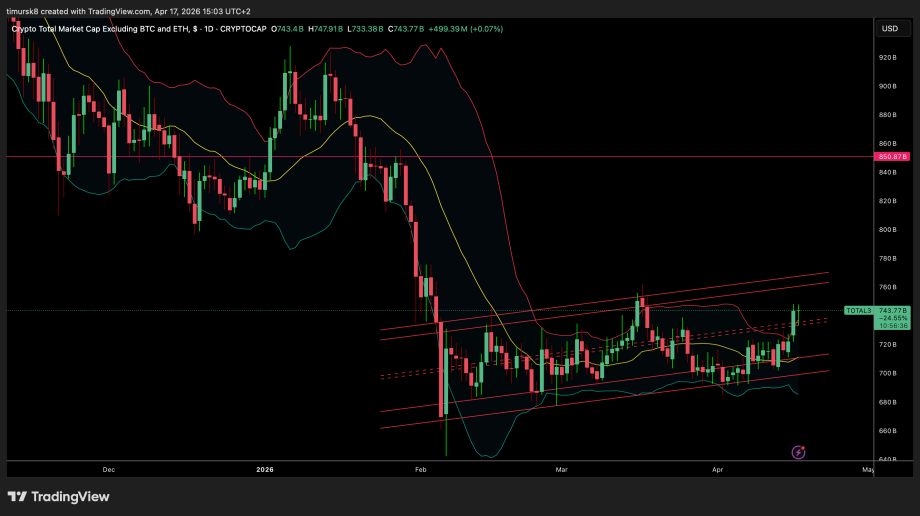Viewport: 920px width, 516px height.
Task: Jump to Feb on the time axis
Action: tap(420, 468)
